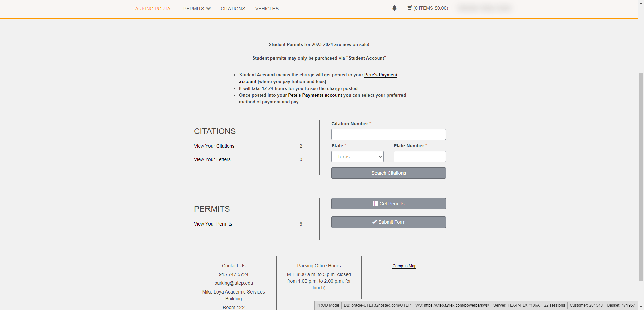Click the PERMITS section heading

[x=212, y=209]
